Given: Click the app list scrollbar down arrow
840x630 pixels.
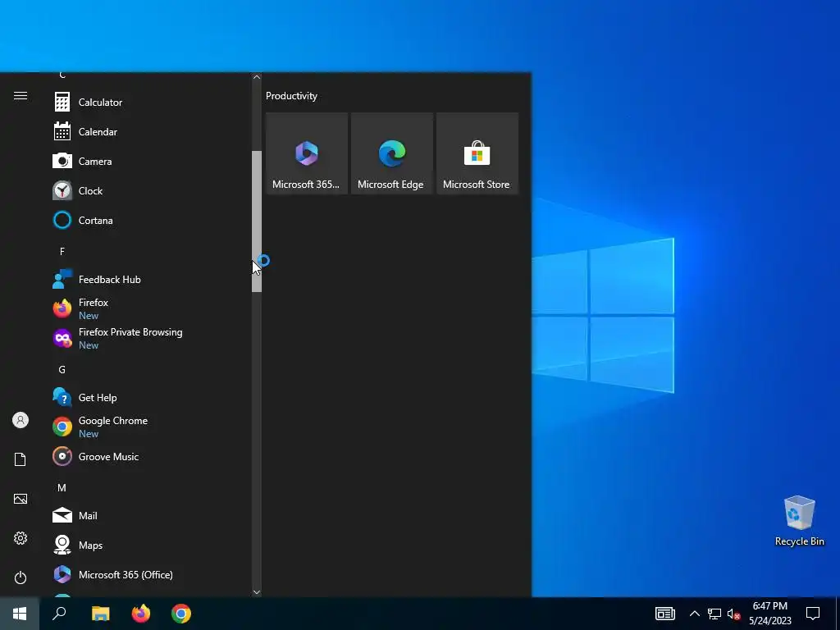Looking at the screenshot, I should click(257, 592).
